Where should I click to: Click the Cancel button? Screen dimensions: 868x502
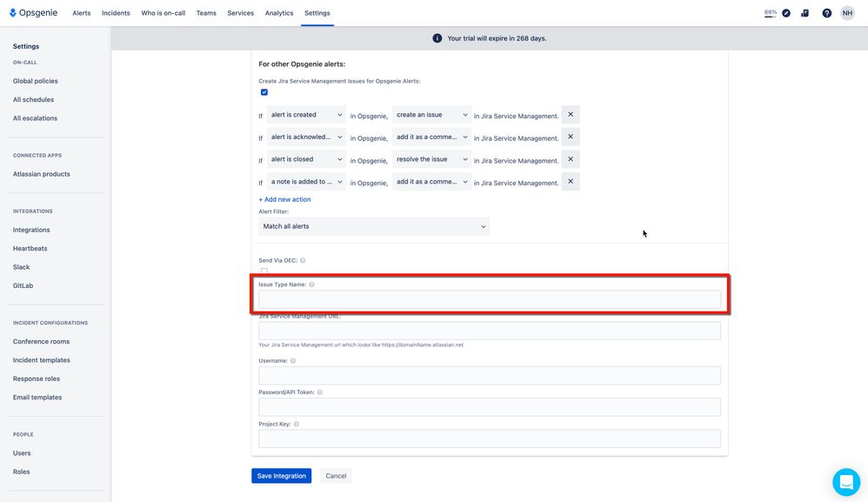coord(336,476)
